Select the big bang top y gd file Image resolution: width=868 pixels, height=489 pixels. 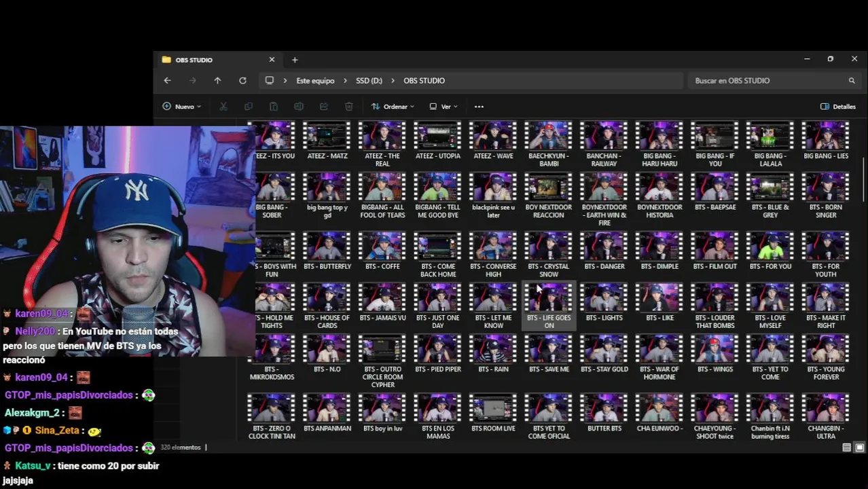327,196
